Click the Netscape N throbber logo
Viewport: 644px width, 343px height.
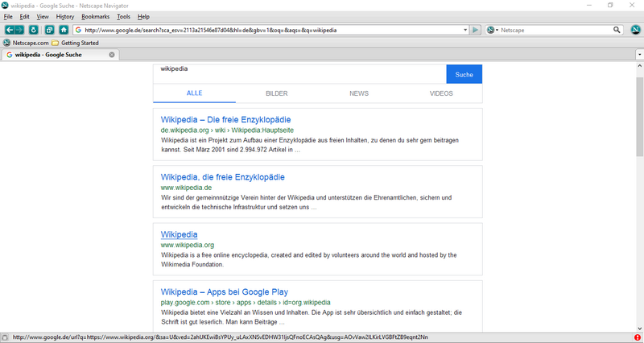pos(634,30)
